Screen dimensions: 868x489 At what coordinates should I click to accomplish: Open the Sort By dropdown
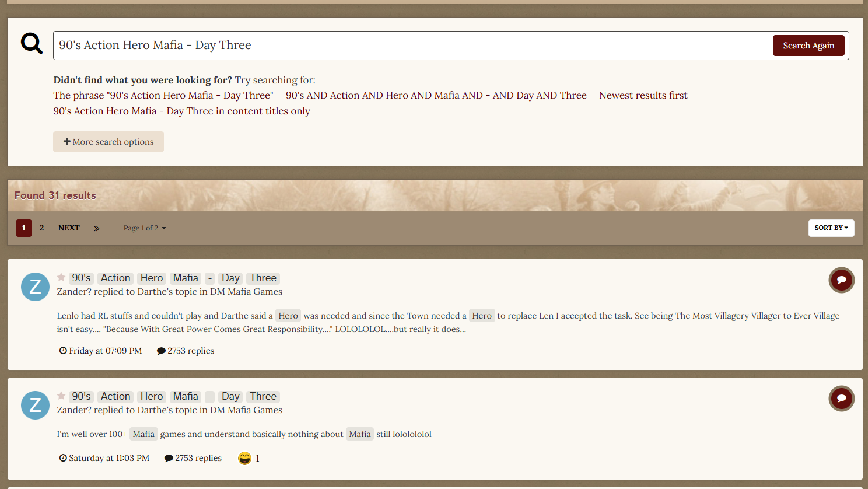[x=831, y=228]
